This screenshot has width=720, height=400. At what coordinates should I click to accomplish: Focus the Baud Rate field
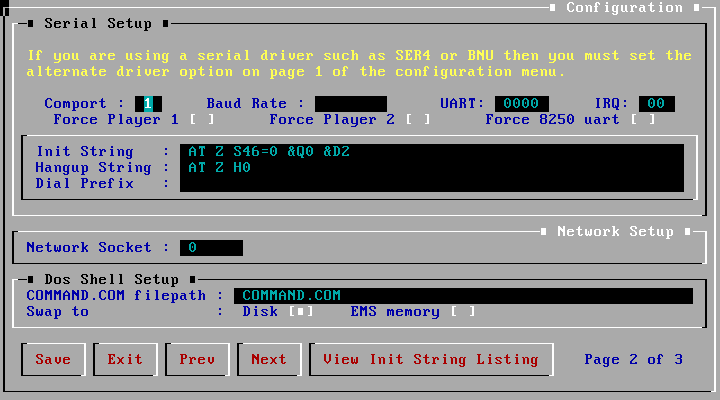(350, 104)
